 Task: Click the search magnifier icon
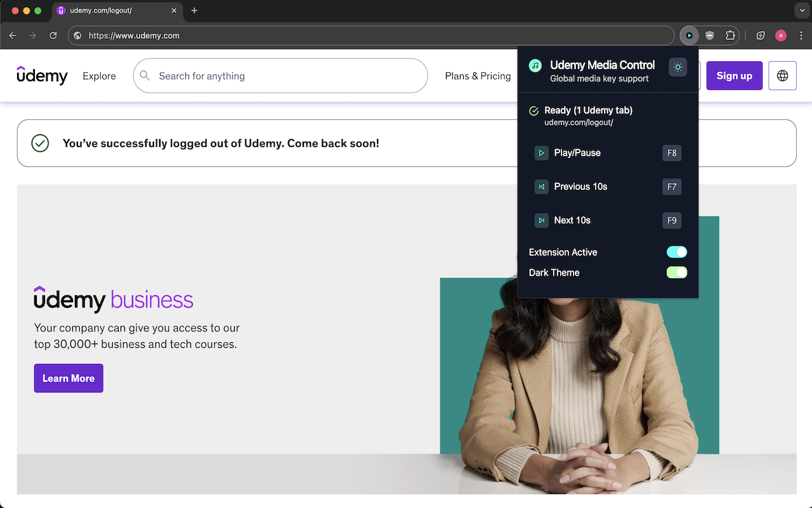coord(145,76)
